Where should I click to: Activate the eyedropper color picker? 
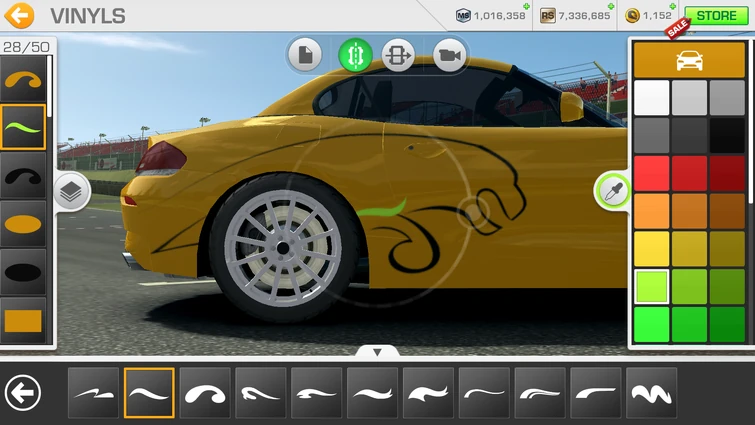612,191
